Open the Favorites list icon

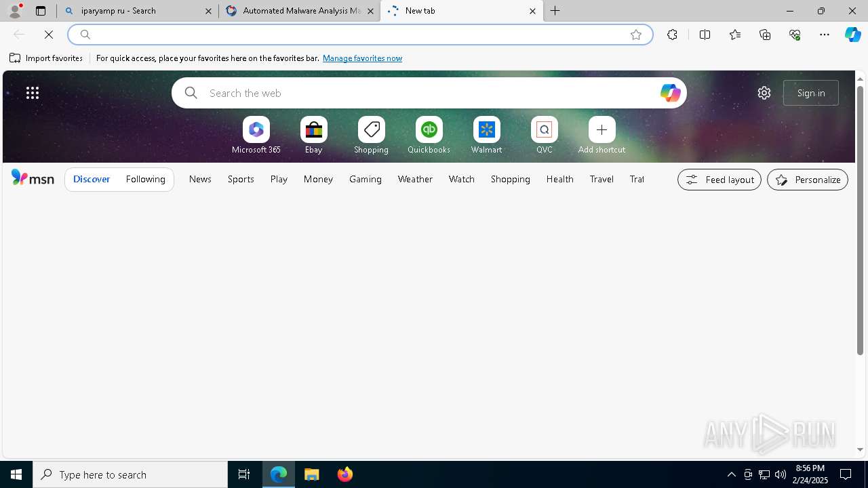click(735, 35)
